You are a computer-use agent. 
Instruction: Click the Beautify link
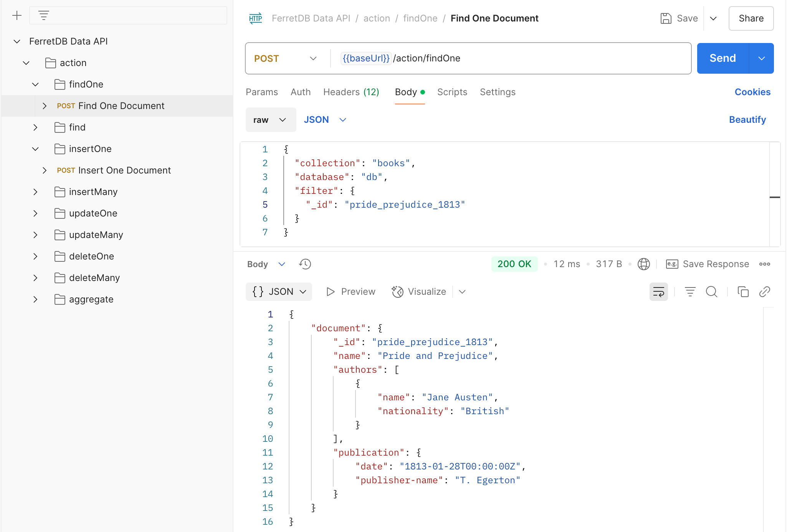click(x=747, y=120)
